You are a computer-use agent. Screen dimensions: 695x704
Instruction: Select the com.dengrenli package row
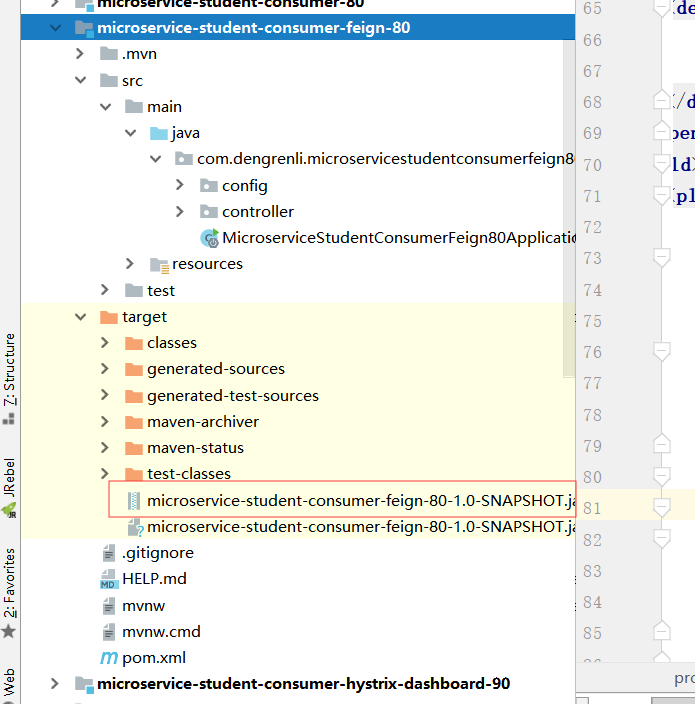coord(298,159)
